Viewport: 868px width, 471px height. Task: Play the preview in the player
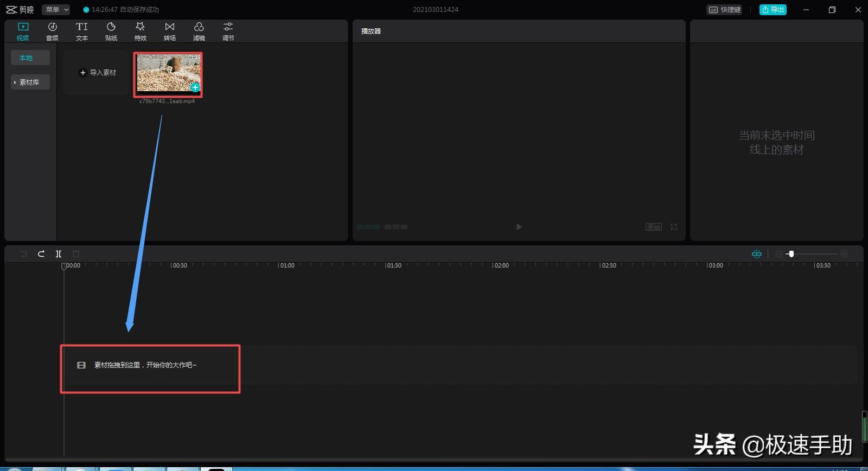[x=519, y=227]
